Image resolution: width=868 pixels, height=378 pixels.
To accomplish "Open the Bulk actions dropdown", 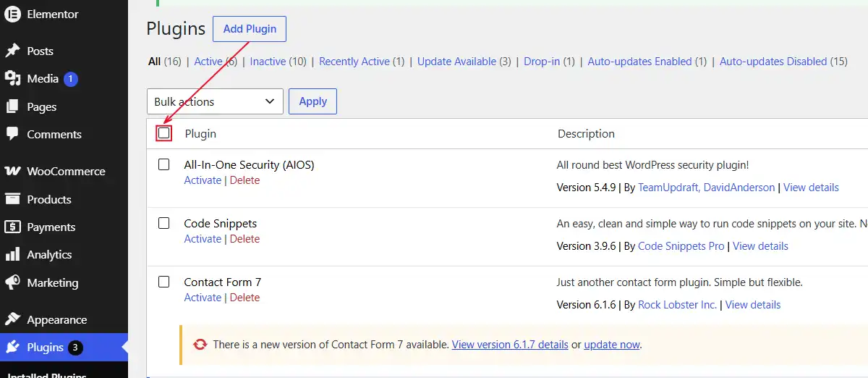I will 215,101.
